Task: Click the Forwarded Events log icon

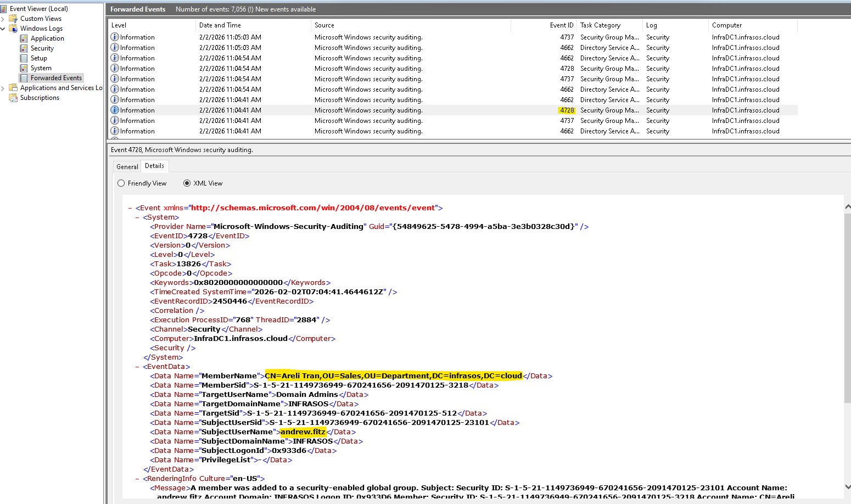Action: click(24, 78)
